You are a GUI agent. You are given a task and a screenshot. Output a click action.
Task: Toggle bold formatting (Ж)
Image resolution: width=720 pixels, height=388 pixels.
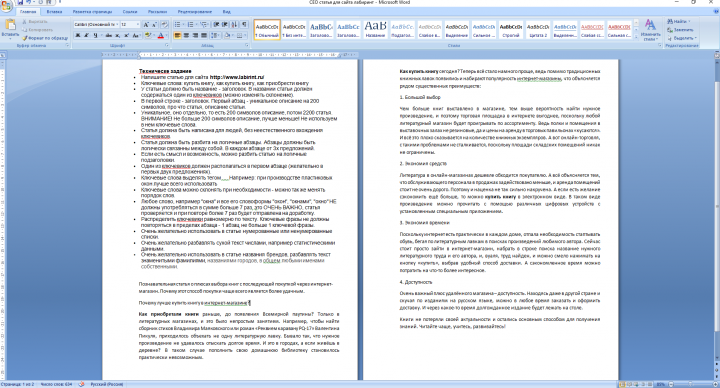click(78, 35)
